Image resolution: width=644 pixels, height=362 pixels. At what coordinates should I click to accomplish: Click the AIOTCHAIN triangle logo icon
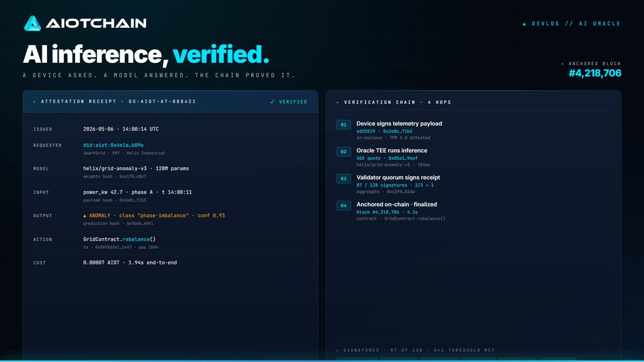pyautogui.click(x=32, y=23)
